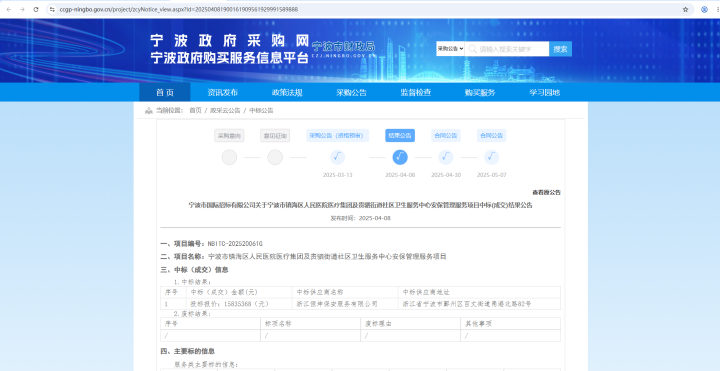Click the 其他事项 column header
This screenshot has height=371, width=720.
tap(511, 324)
